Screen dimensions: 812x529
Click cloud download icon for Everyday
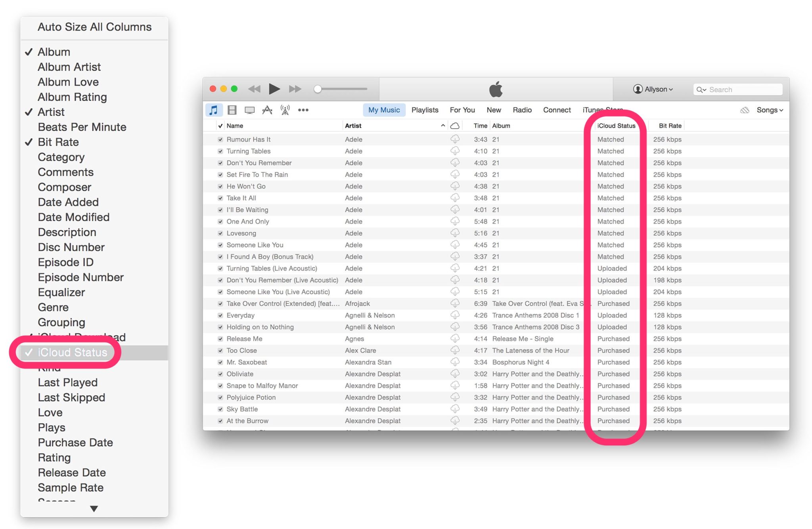tap(455, 315)
